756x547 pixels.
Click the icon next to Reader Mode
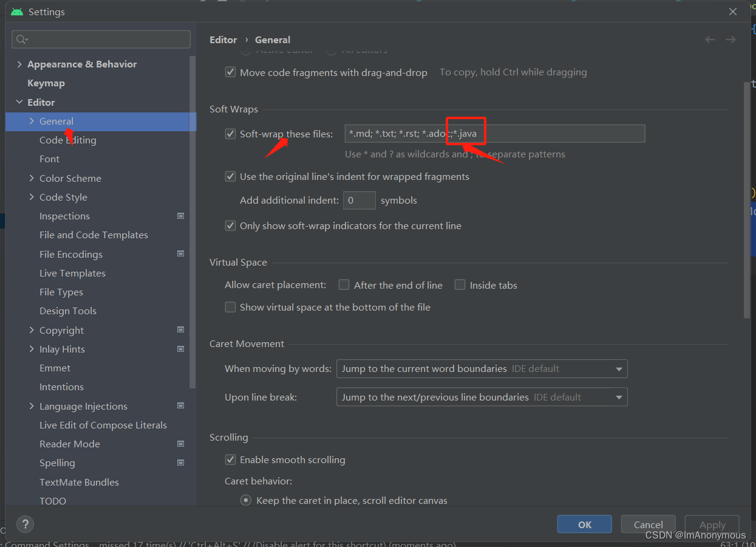tap(180, 444)
